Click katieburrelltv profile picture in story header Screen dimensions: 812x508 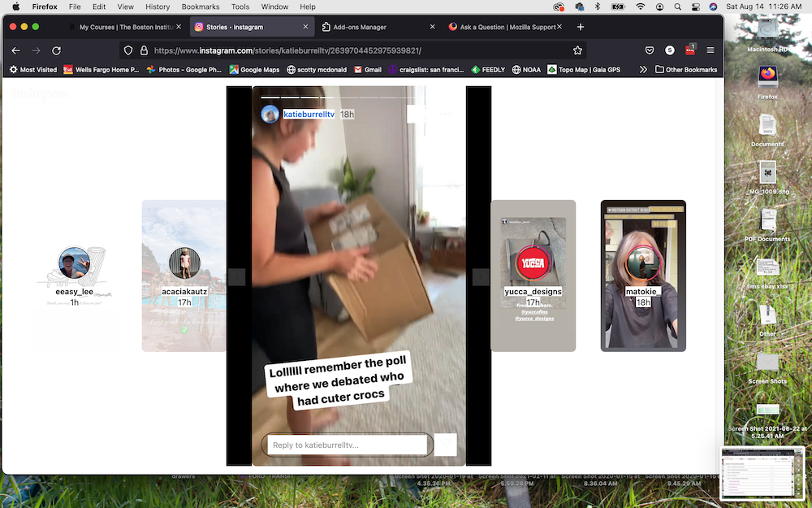(x=270, y=114)
